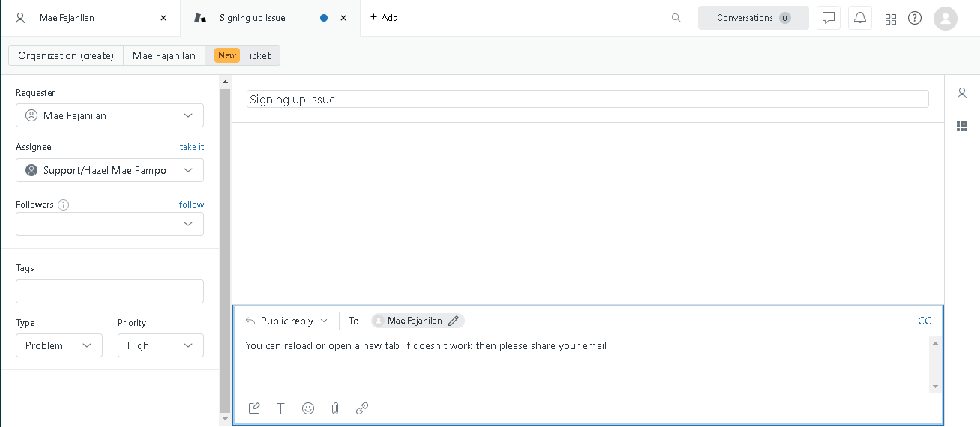Open the chat speech-bubble icon
Viewport: 980px width, 427px height.
[829, 18]
